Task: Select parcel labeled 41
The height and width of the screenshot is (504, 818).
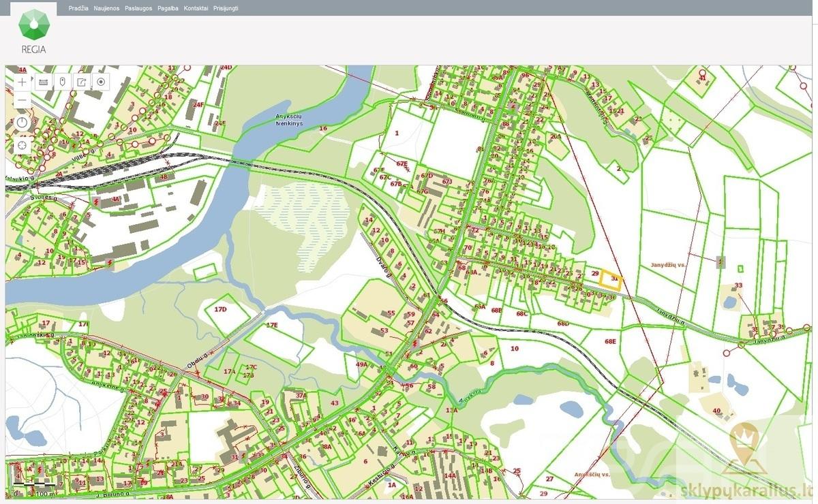Action: 702,78
